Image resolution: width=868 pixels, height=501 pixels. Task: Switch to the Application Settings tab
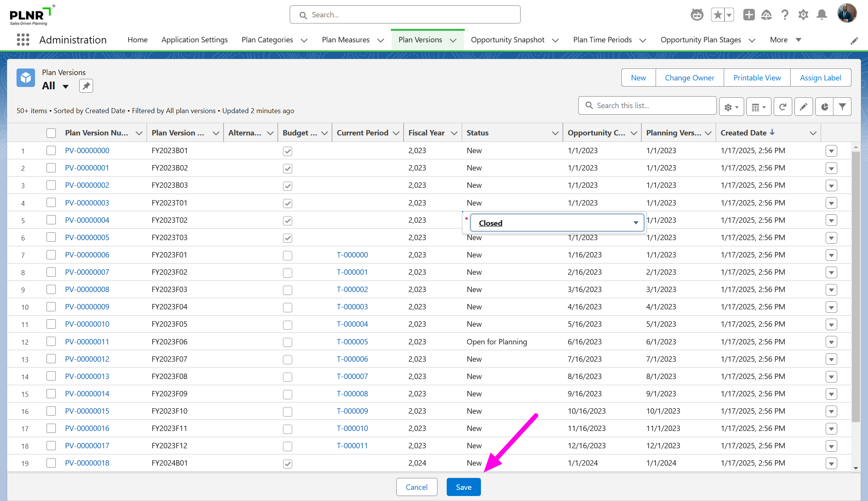(194, 40)
